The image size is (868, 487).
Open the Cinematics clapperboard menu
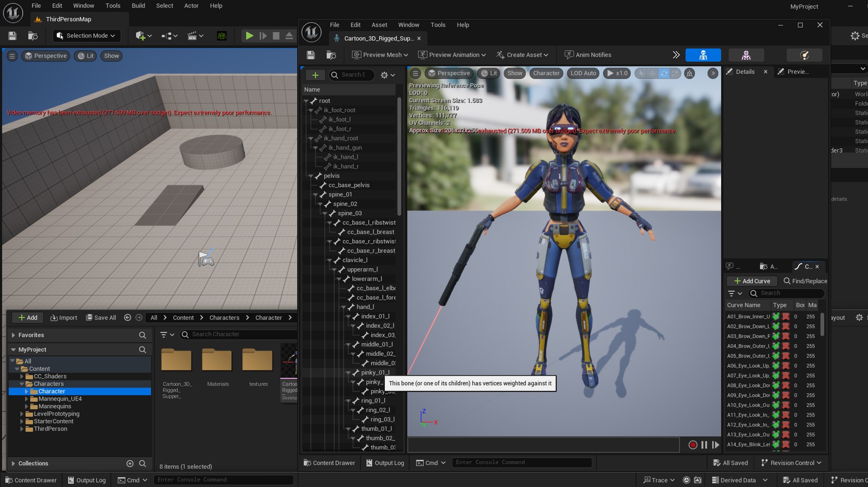195,36
